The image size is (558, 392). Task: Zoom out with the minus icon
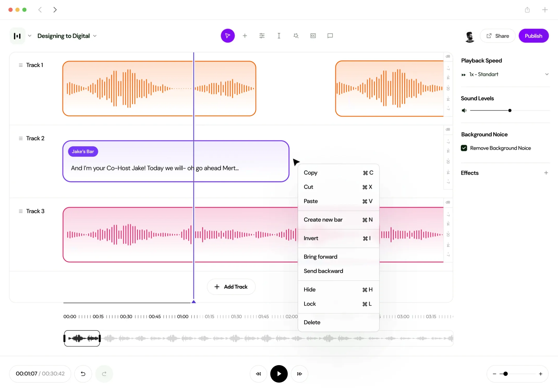[x=494, y=374]
